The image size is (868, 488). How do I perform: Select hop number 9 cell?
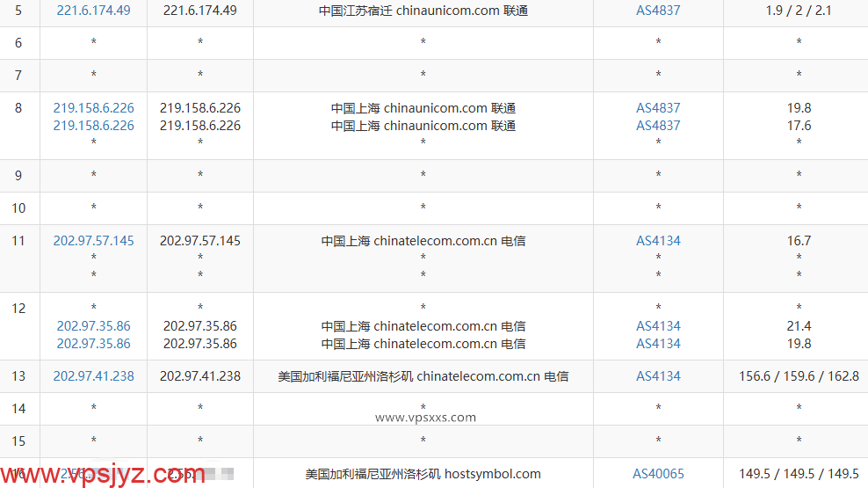coord(18,176)
